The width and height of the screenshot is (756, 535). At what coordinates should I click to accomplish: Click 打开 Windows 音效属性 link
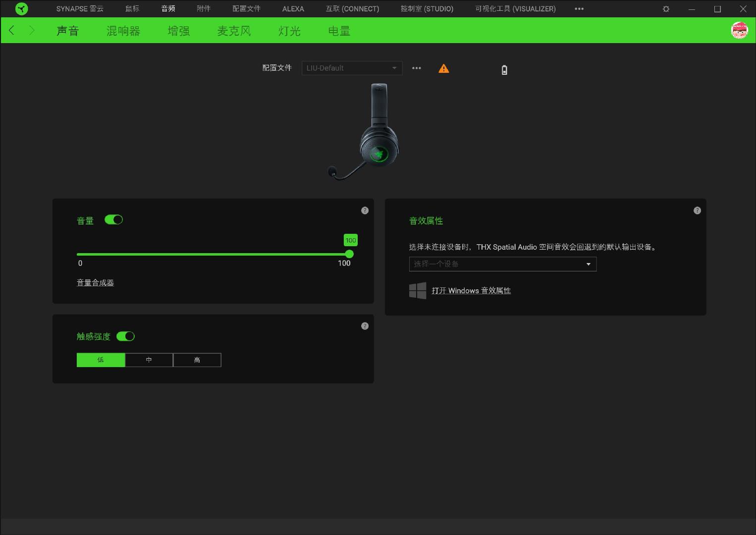tap(471, 291)
